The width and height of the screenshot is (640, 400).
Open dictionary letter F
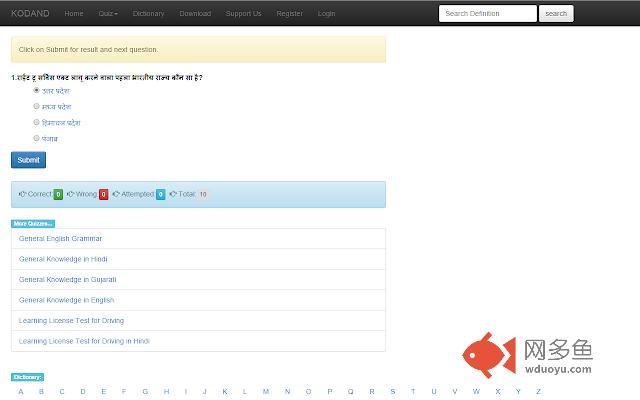[124, 391]
